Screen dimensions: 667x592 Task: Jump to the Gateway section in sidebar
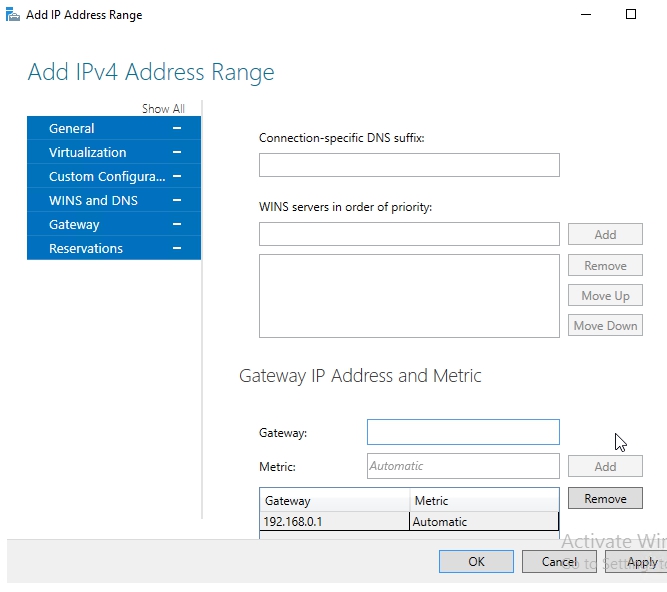[74, 224]
